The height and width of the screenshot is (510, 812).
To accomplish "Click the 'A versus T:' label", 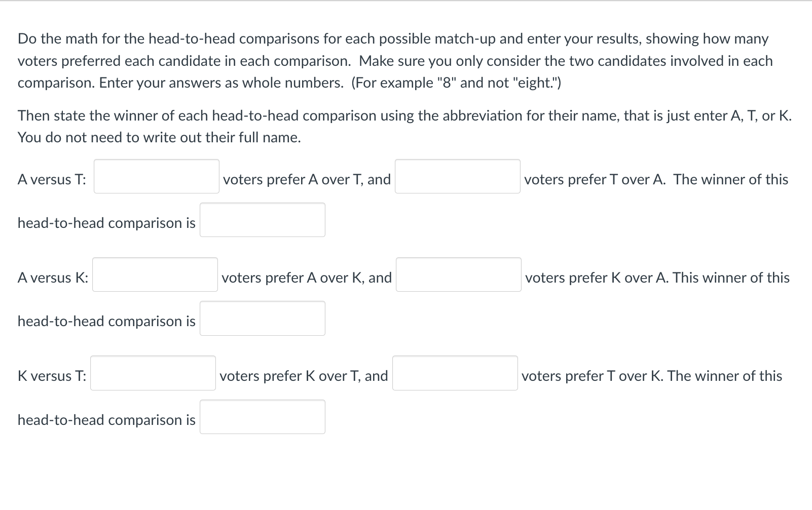I will [x=52, y=179].
